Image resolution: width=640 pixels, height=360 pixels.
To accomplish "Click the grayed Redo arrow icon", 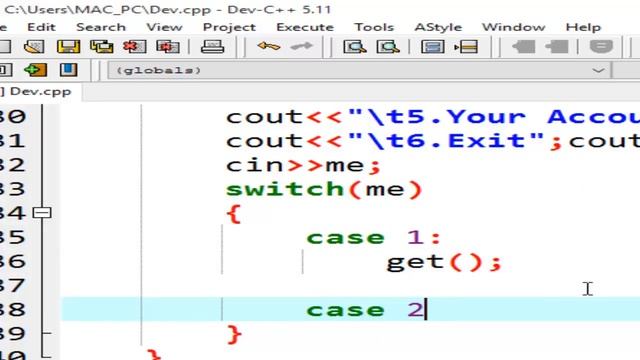I will 301,47.
